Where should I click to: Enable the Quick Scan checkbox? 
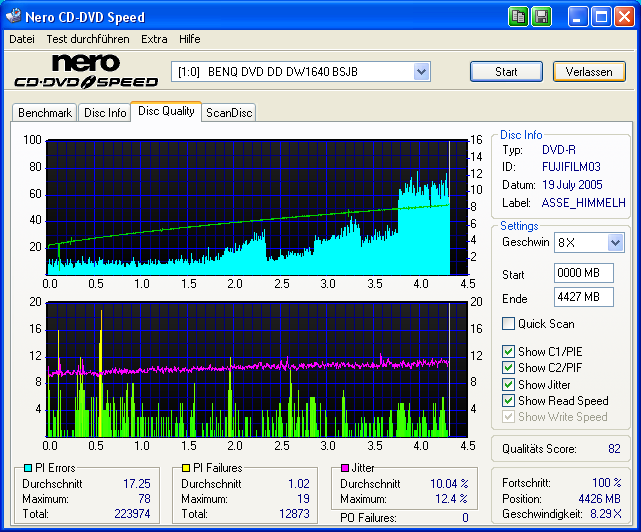click(x=509, y=324)
